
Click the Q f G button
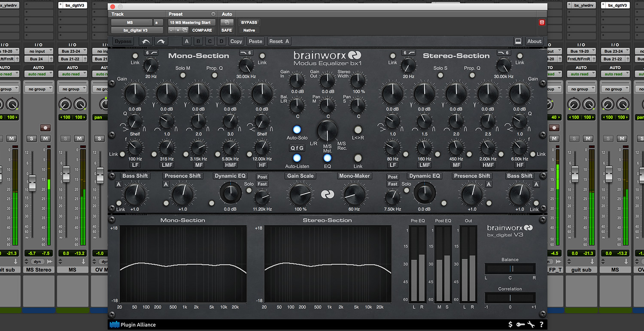pyautogui.click(x=297, y=148)
